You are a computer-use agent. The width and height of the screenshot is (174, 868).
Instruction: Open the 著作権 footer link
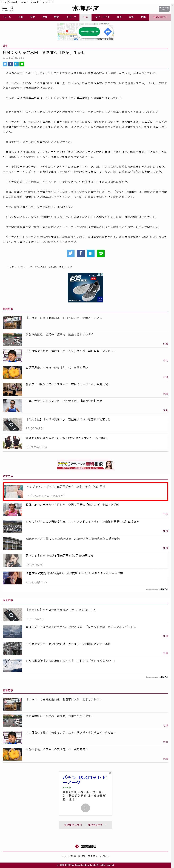pyautogui.click(x=82, y=856)
